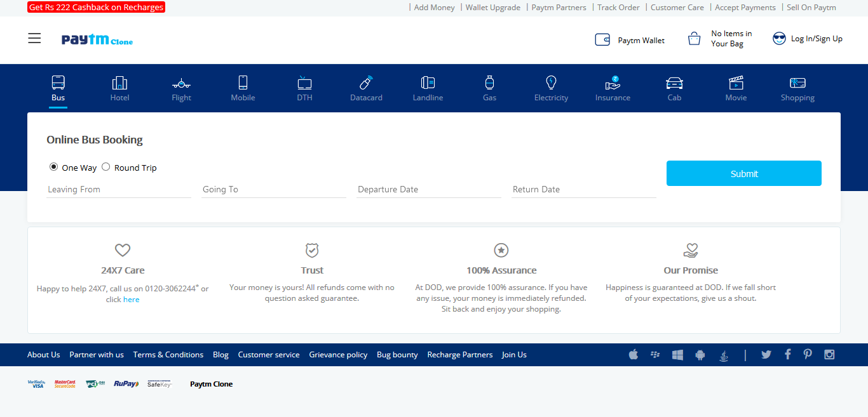Image resolution: width=868 pixels, height=417 pixels.
Task: Click the 'Our Promise' heading text
Action: [x=691, y=270]
